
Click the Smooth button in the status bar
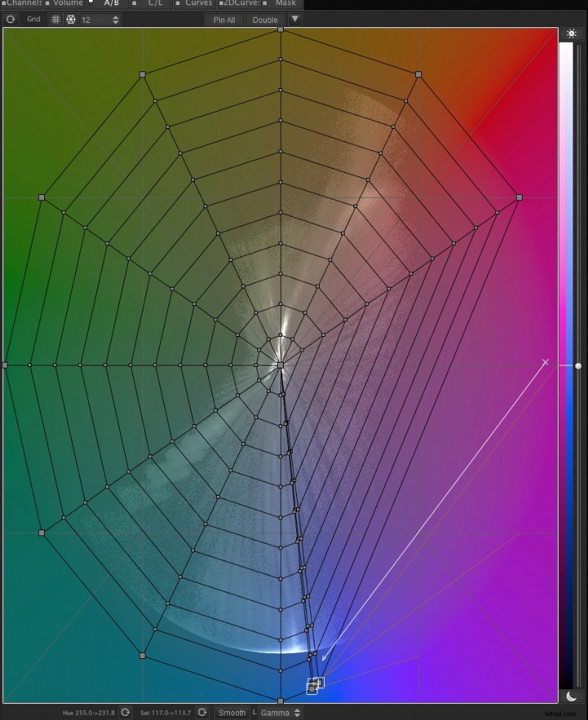231,713
